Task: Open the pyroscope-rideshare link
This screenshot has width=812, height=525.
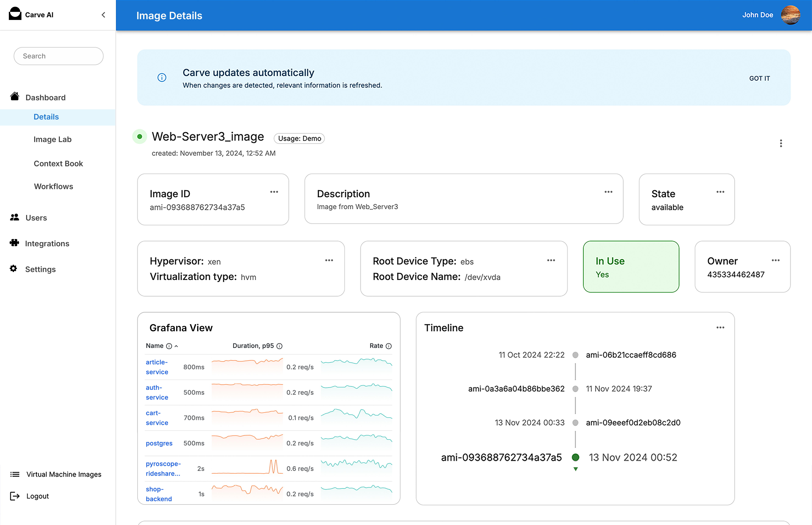Action: click(163, 468)
